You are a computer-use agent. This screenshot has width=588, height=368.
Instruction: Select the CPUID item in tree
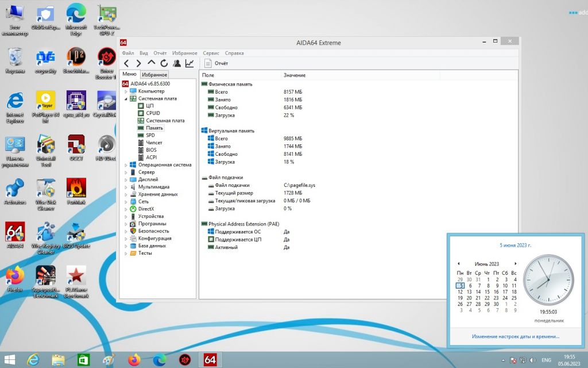[153, 113]
